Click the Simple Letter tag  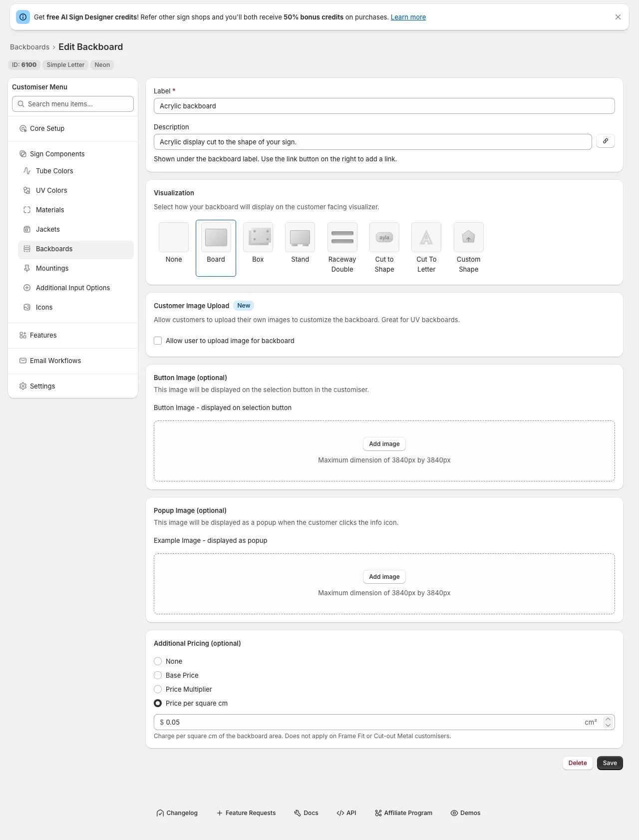pyautogui.click(x=65, y=65)
